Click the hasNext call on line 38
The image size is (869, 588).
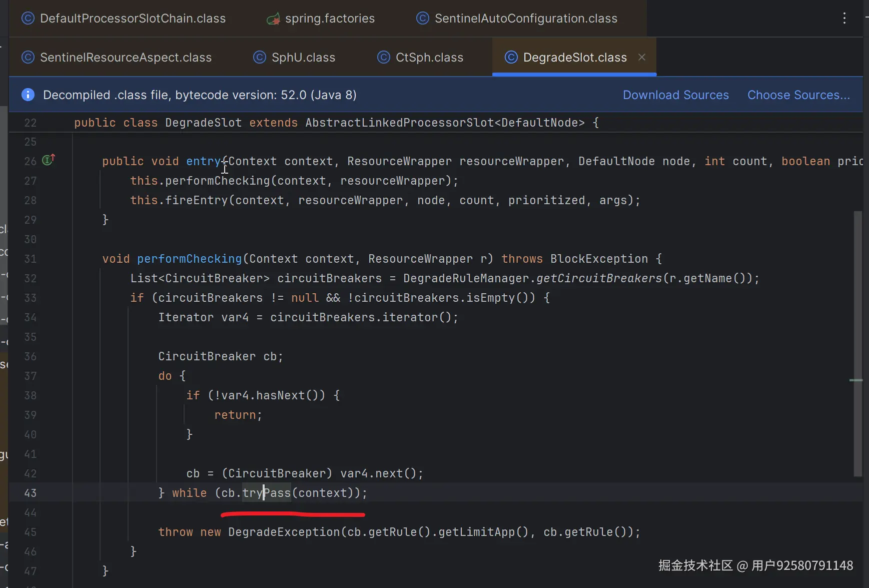coord(281,395)
